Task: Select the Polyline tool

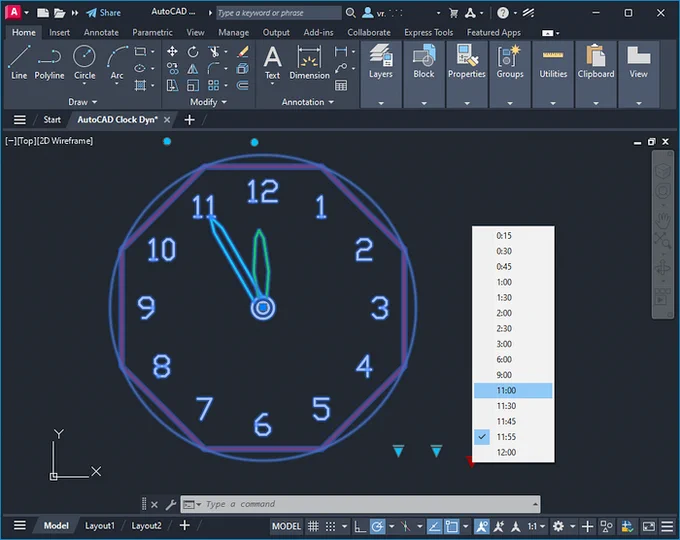Action: point(49,62)
